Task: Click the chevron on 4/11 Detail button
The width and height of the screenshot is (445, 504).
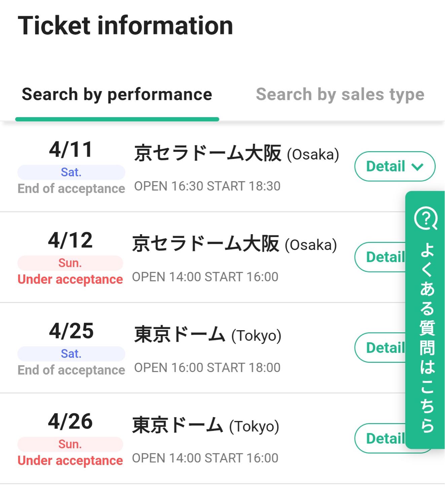Action: point(417,167)
